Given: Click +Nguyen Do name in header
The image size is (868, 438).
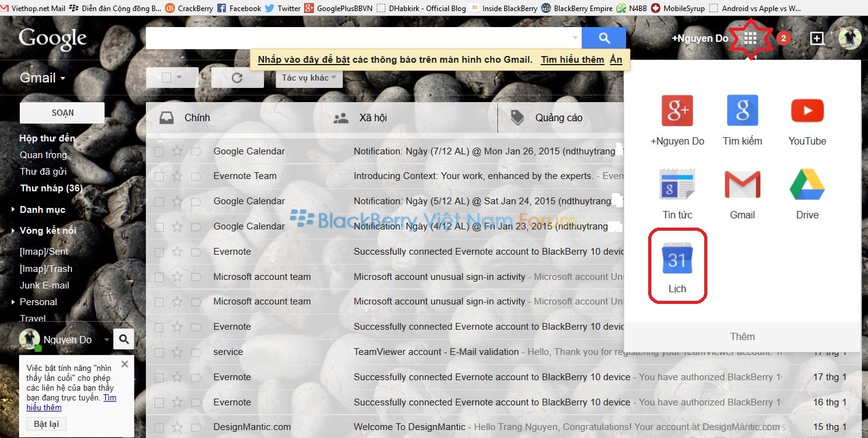Looking at the screenshot, I should [x=700, y=38].
